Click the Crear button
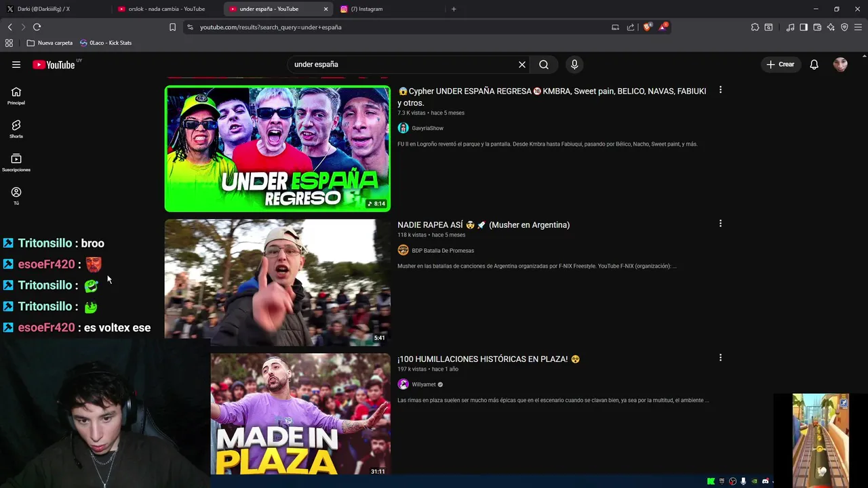 [x=781, y=64]
